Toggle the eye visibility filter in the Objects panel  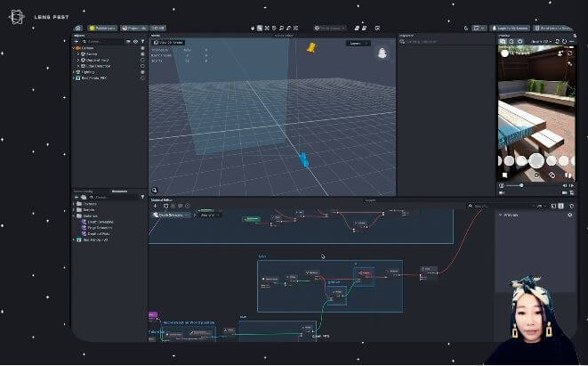(136, 42)
